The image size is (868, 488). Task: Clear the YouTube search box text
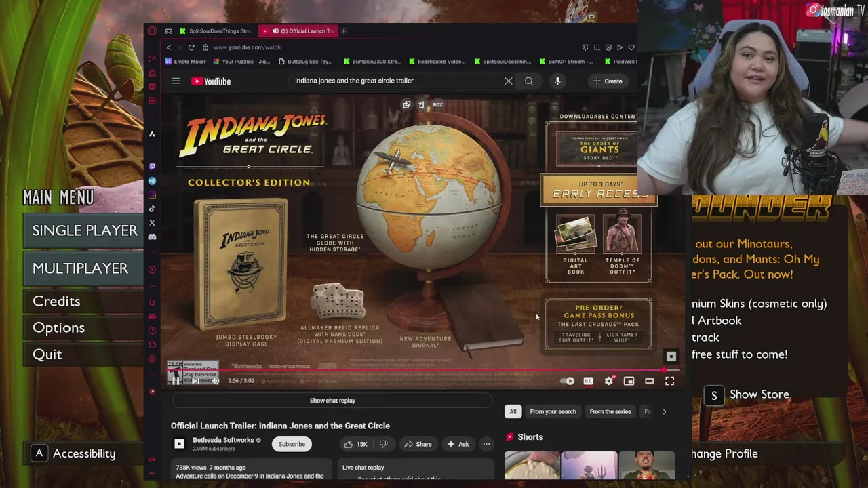point(509,81)
